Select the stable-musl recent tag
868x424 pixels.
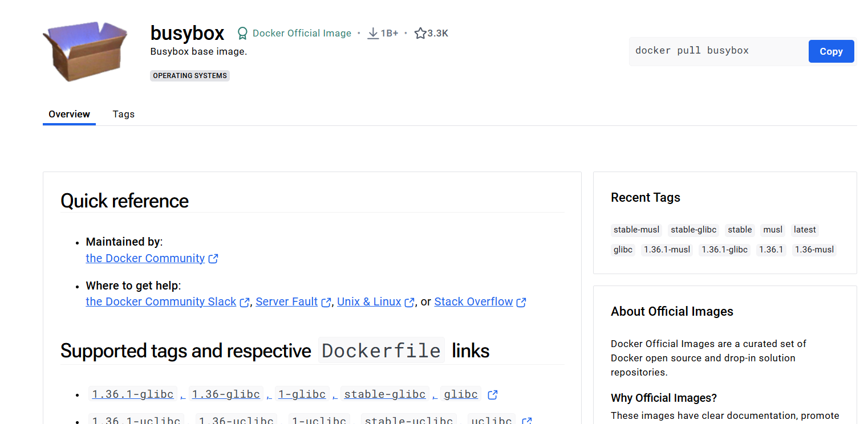(x=636, y=230)
